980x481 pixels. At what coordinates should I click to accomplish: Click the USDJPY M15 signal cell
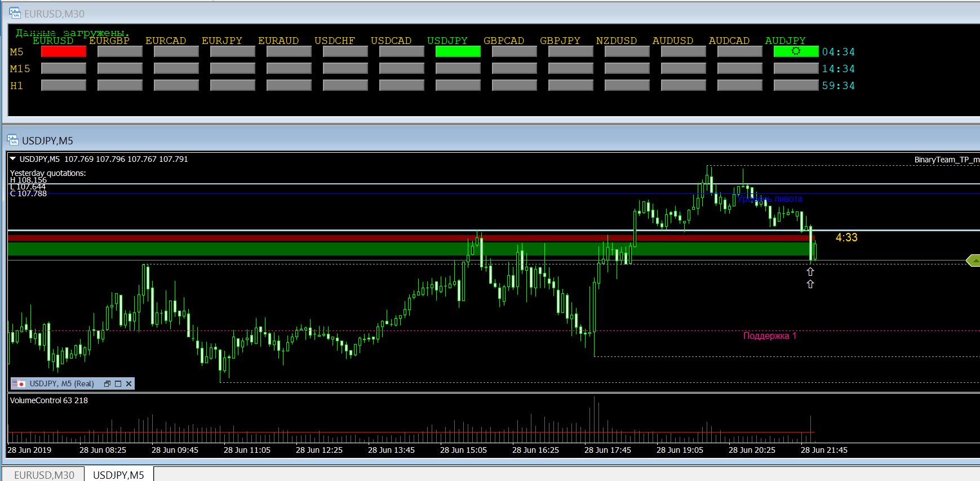pos(458,69)
